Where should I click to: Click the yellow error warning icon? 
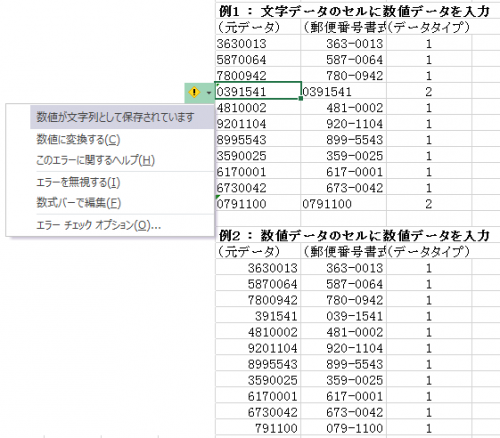click(194, 92)
